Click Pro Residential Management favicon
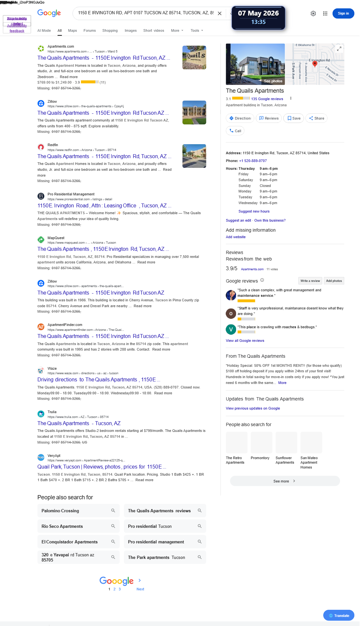The image size is (364, 626). pyautogui.click(x=41, y=196)
